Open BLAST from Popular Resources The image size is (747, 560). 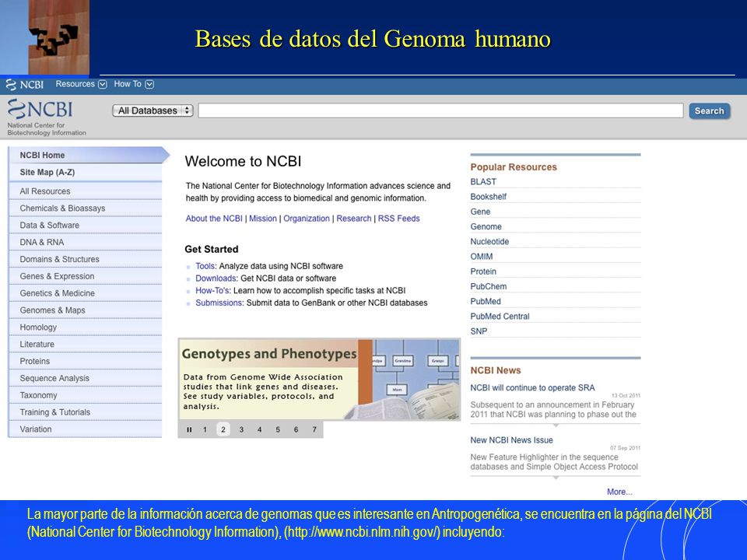(483, 182)
